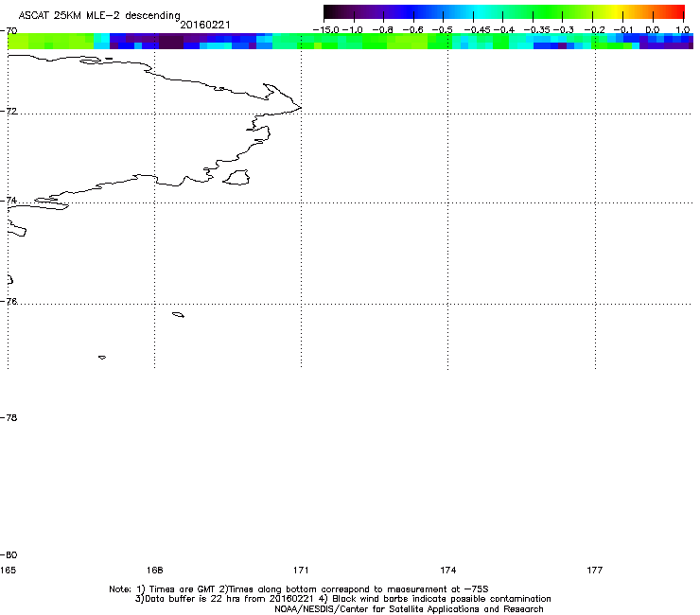Select the 20160221 date stamp in the plot header
The width and height of the screenshot is (700, 615).
[x=205, y=25]
